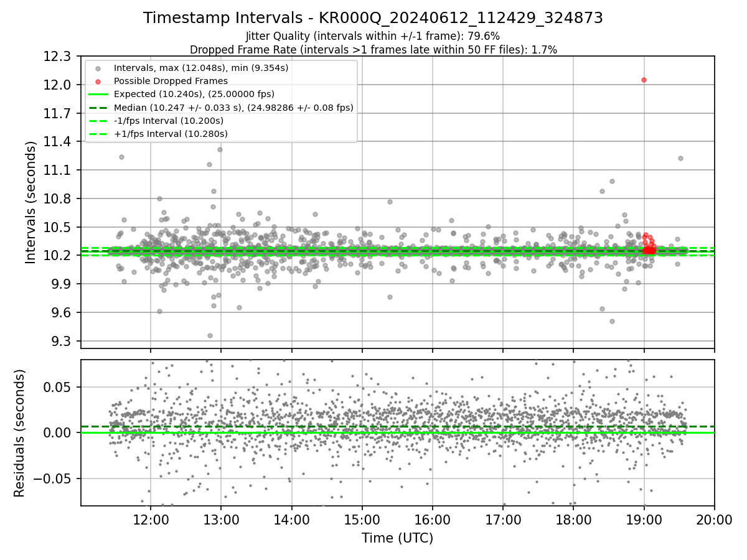The image size is (747, 560).
Task: Click the '14:00' x-axis tick label
Action: (x=291, y=520)
